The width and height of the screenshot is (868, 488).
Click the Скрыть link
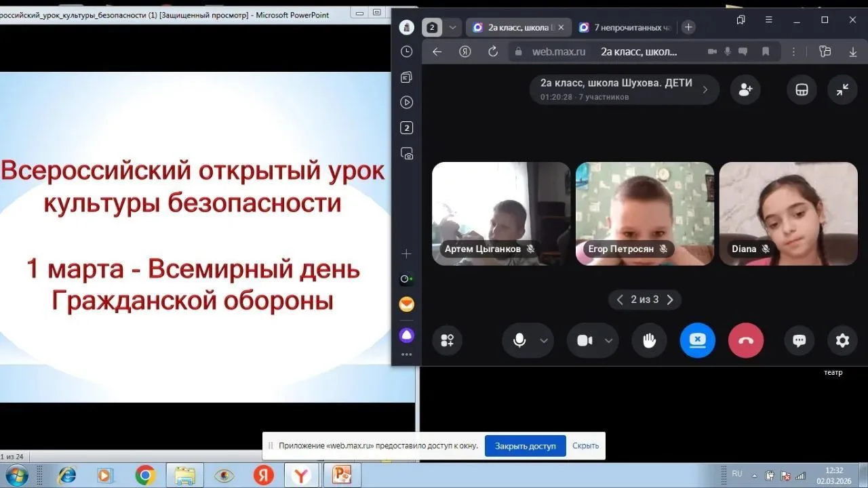(585, 446)
